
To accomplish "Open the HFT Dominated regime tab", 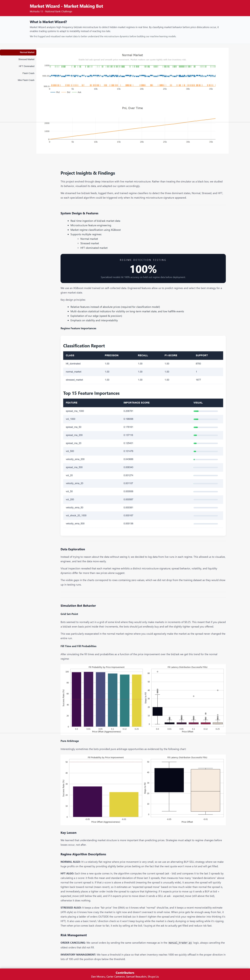I will click(18, 66).
